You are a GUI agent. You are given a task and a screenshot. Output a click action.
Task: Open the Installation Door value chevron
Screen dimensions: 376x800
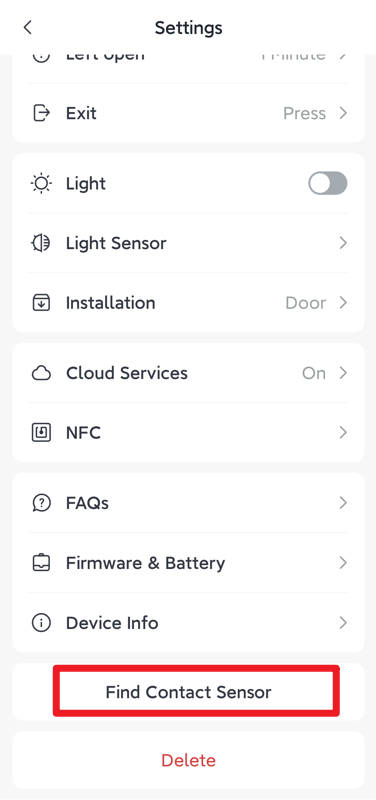343,303
